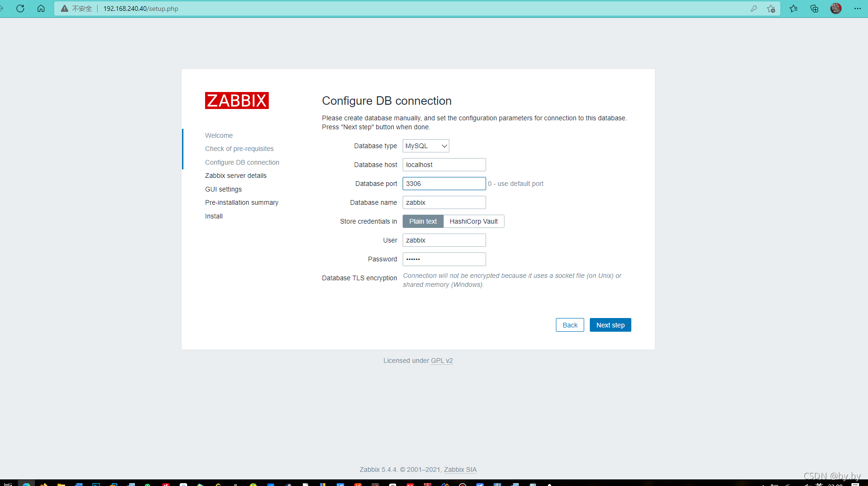Open saved password key icon
Viewport: 868px width, 486px height.
click(x=754, y=8)
